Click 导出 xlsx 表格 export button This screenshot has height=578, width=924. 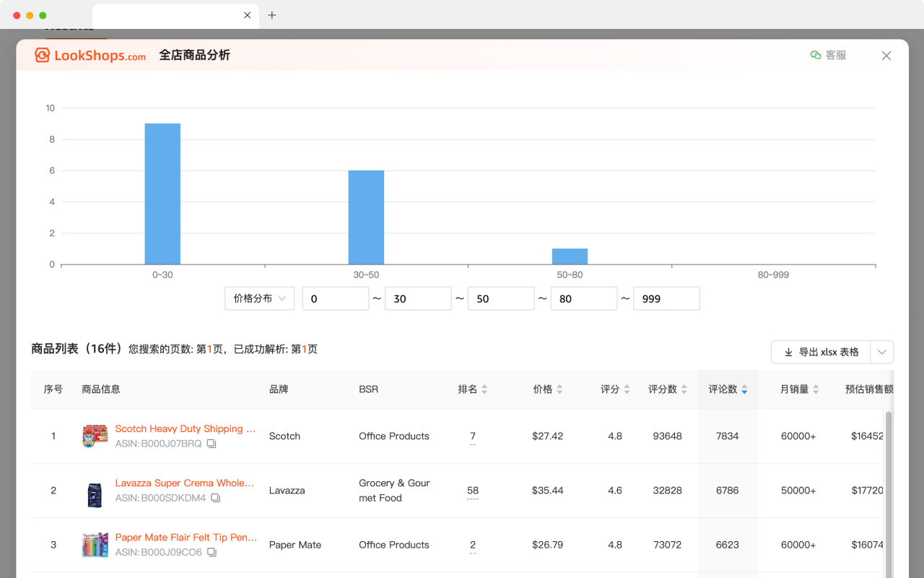pos(821,352)
